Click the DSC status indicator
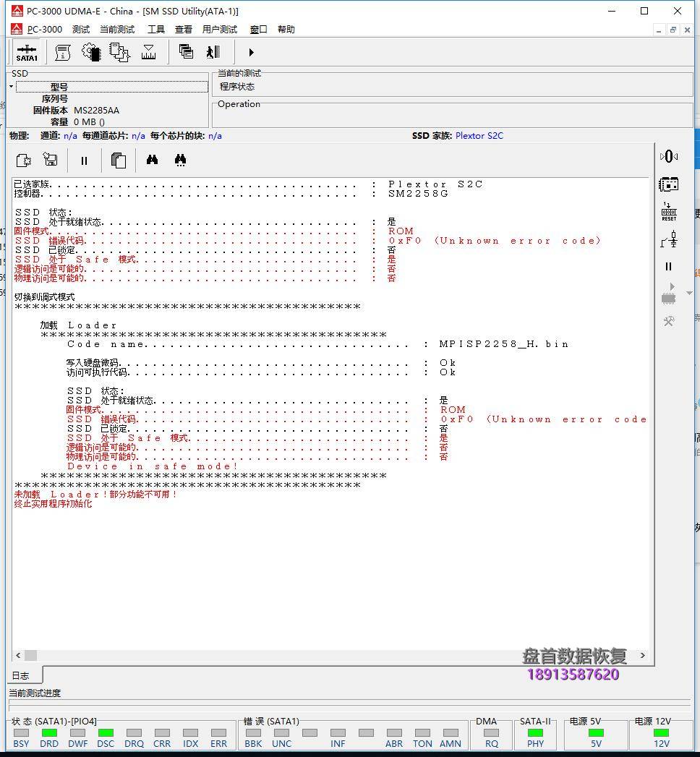Viewport: 700px width, 757px height. point(106,733)
